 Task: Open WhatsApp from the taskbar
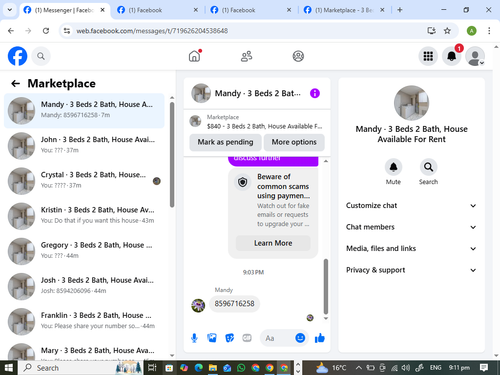[x=241, y=368]
